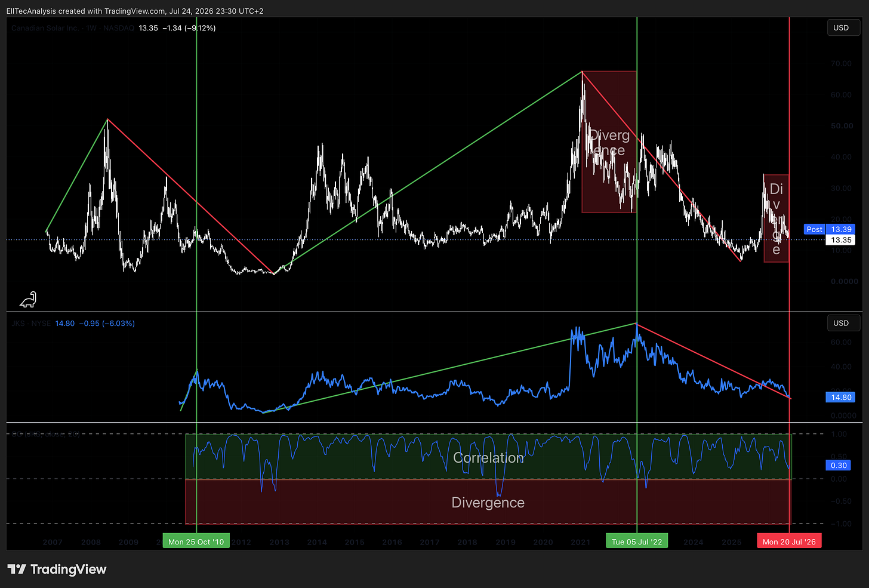Screen dimensions: 869x588
Task: Click the 13.35 price in the Canadian Solar legend
Action: (x=148, y=28)
